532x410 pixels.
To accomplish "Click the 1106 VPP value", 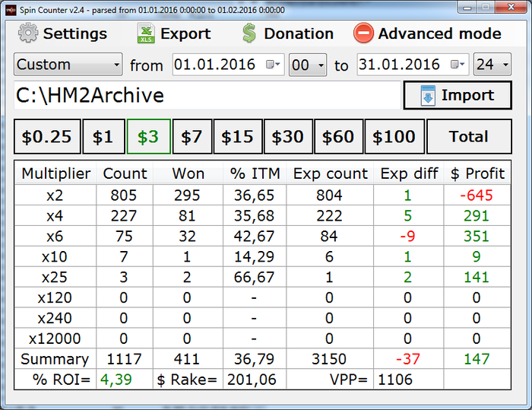I will pos(395,380).
